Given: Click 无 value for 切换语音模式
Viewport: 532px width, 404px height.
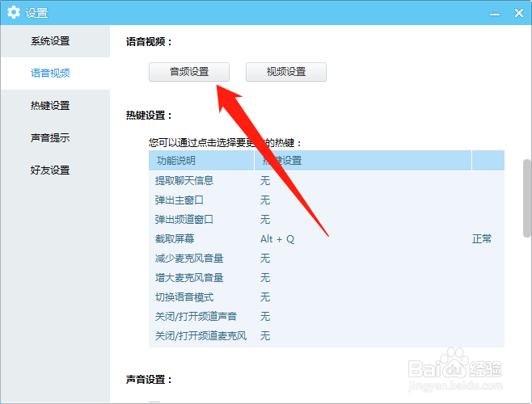Looking at the screenshot, I should (x=265, y=297).
